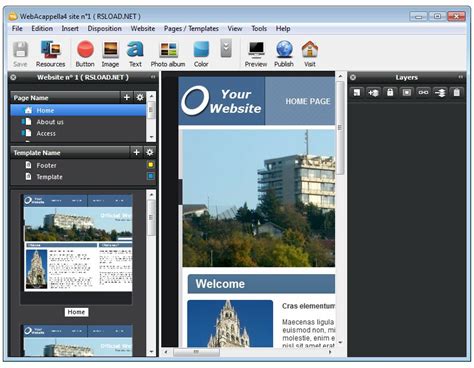Click add-group icon in Layers panel

373,92
